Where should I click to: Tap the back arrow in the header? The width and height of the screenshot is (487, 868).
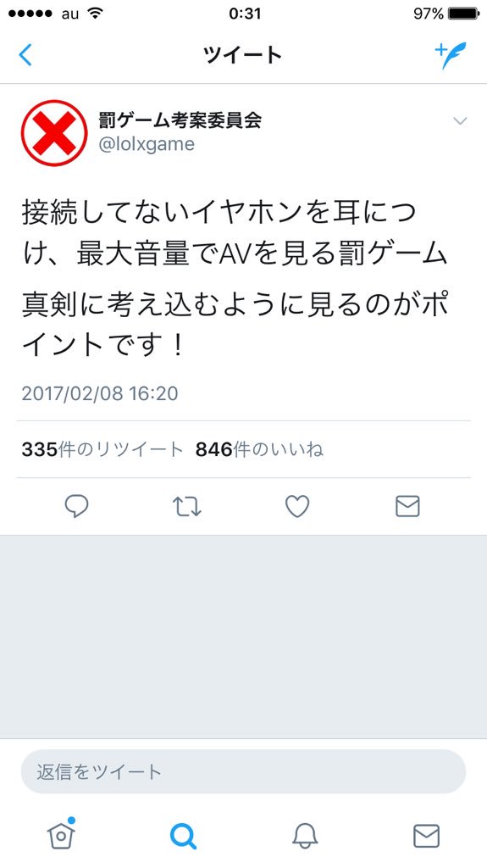(25, 55)
